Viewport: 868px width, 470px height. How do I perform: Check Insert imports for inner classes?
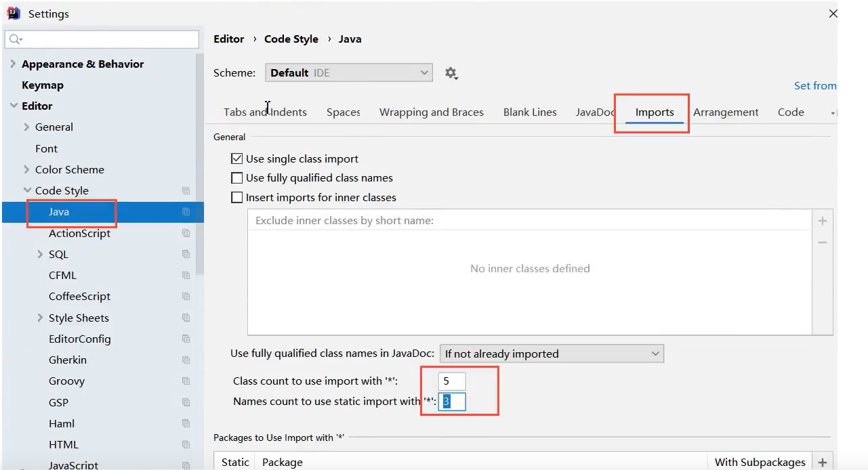(x=236, y=198)
